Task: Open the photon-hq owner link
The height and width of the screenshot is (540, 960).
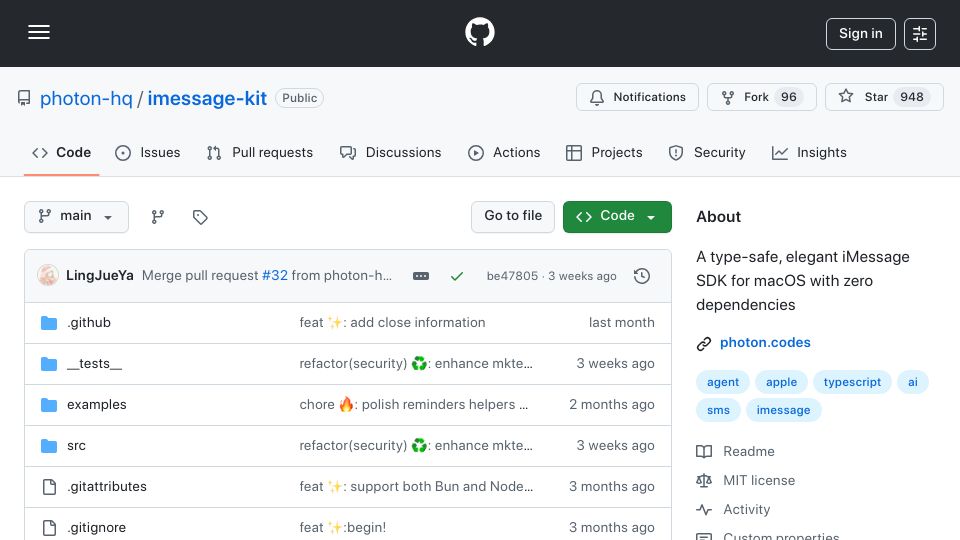Action: [86, 98]
